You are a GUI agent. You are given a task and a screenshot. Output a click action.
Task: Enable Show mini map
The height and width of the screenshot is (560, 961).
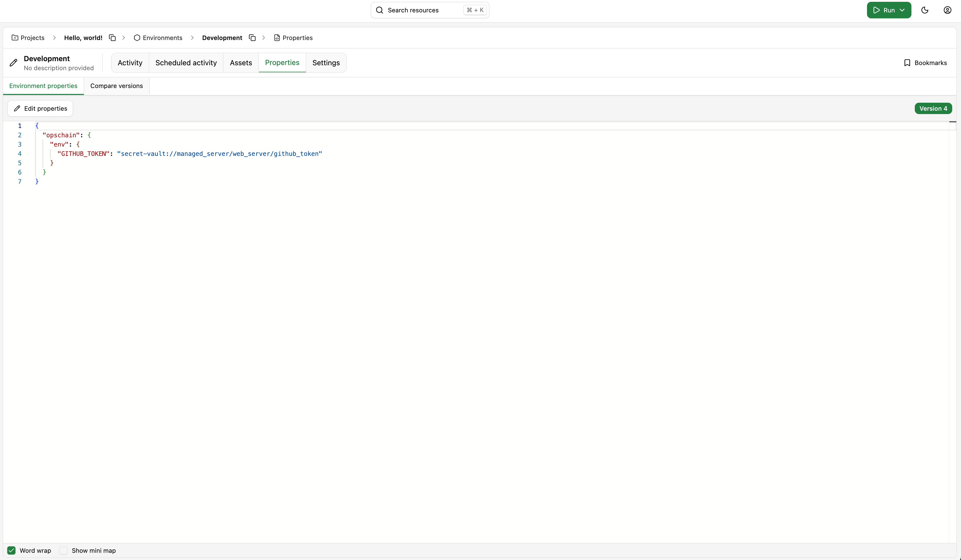(x=63, y=550)
